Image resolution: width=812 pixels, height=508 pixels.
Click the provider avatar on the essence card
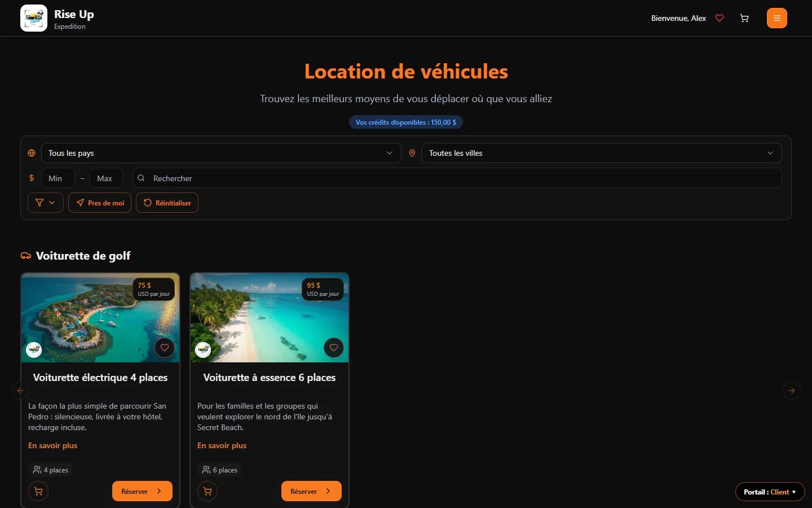pyautogui.click(x=203, y=350)
